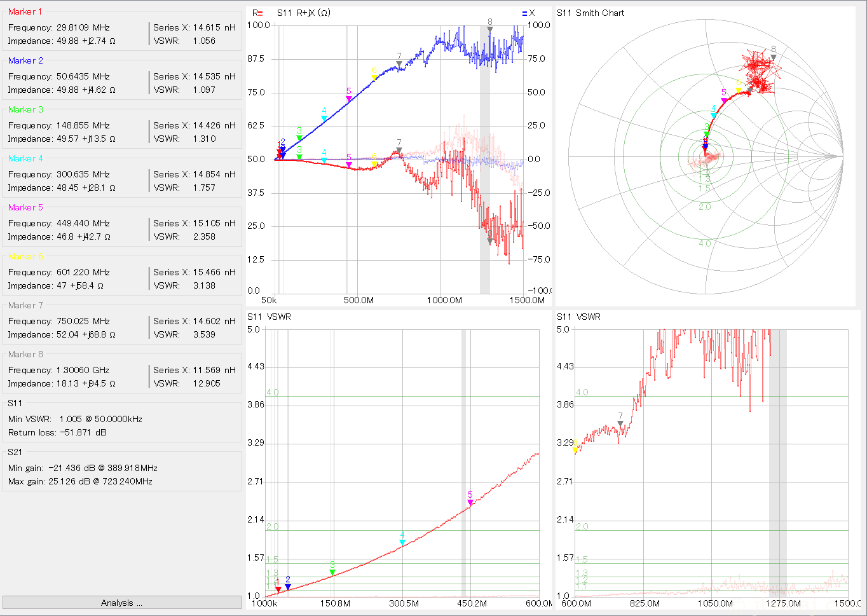Screen dimensions: 867x616
Task: Click the 'Marker 1' group heading
Action: click(25, 11)
